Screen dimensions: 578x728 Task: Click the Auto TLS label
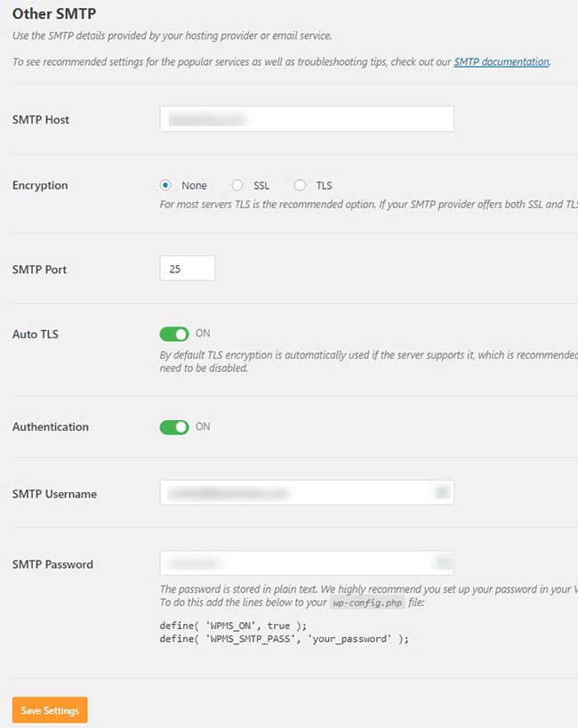pos(36,335)
